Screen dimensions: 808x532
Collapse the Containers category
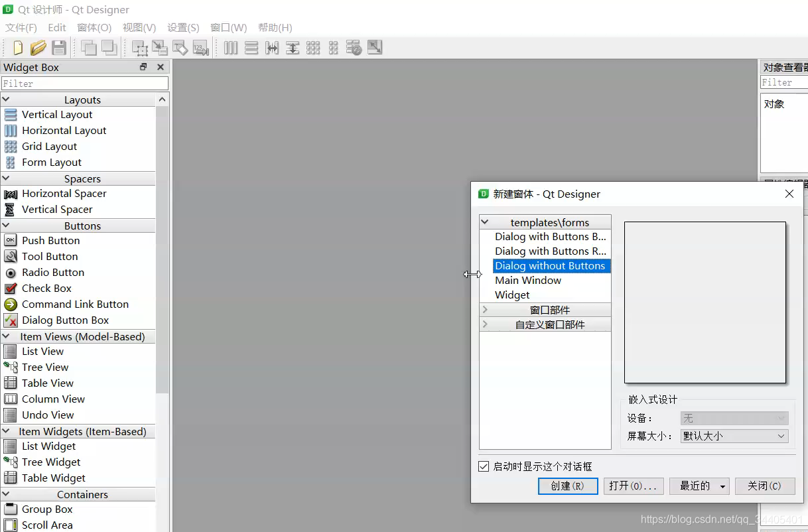point(6,494)
